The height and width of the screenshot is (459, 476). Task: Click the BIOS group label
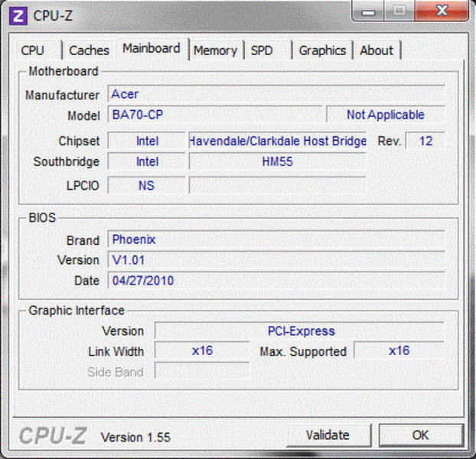pos(42,218)
